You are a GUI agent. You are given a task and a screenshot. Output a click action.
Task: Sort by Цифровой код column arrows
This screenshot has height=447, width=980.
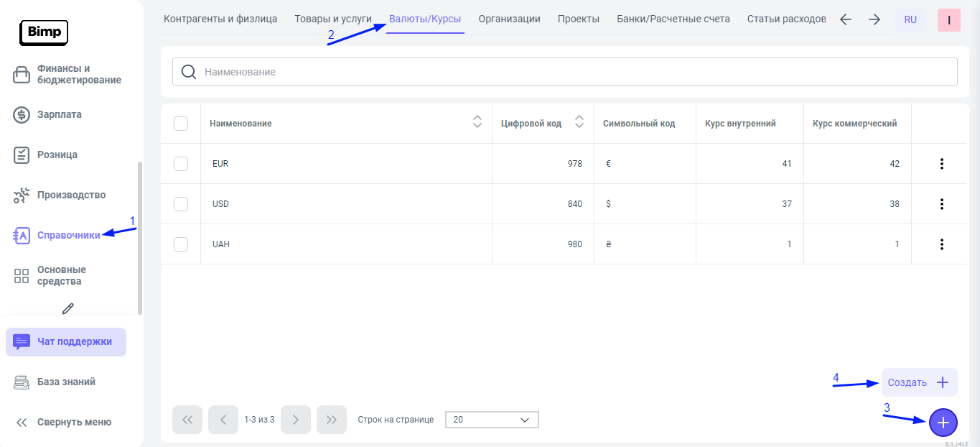click(579, 123)
